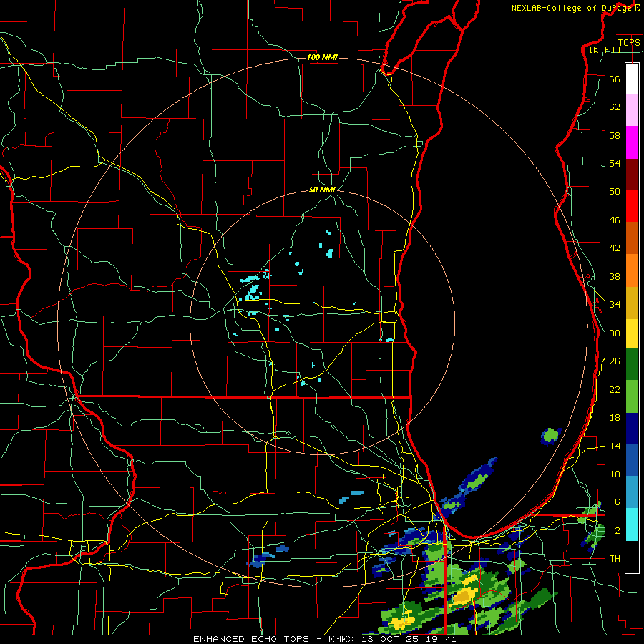Image resolution: width=644 pixels, height=644 pixels.
Task: Click the [K FT] units label
Action: pyautogui.click(x=605, y=49)
